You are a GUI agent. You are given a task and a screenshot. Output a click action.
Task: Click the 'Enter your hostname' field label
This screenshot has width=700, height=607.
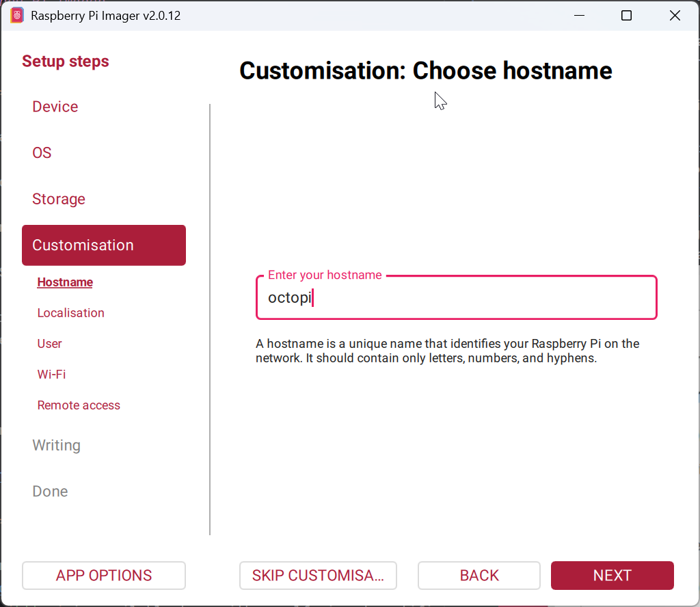[325, 275]
